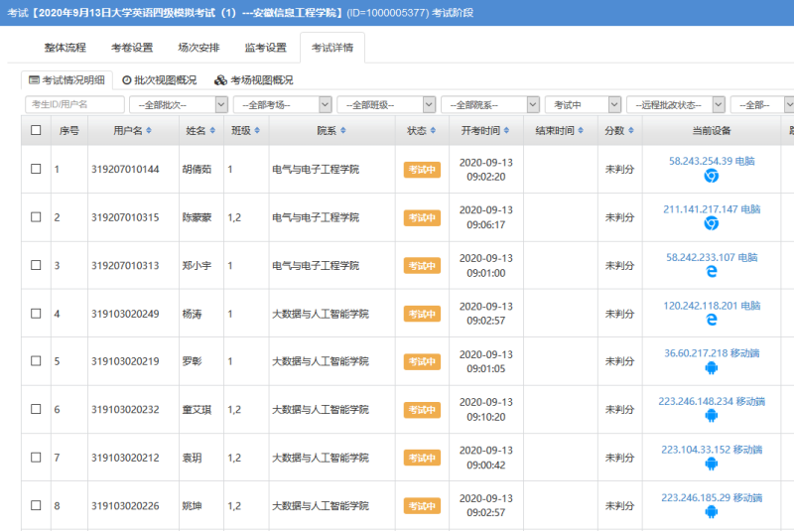Click the Android icon under IP 36.60.217.218
This screenshot has height=532, width=794.
pos(711,367)
